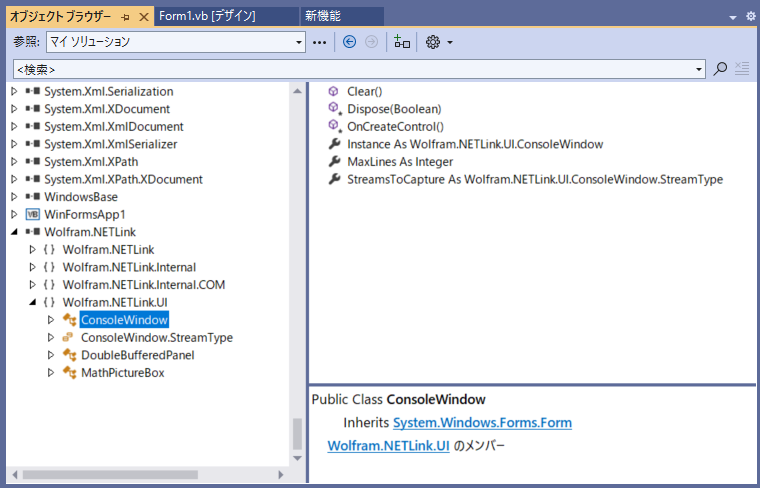Select System.Xml.XmlSerializer in the tree
This screenshot has height=488, width=760.
(111, 144)
